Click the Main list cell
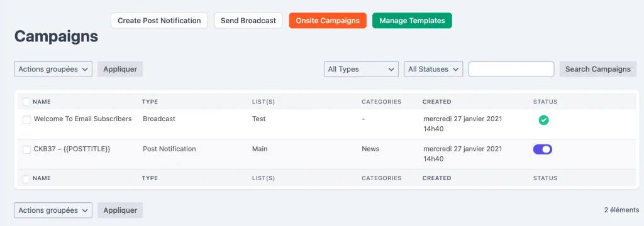Viewport: 644px width, 226px height. tap(260, 149)
